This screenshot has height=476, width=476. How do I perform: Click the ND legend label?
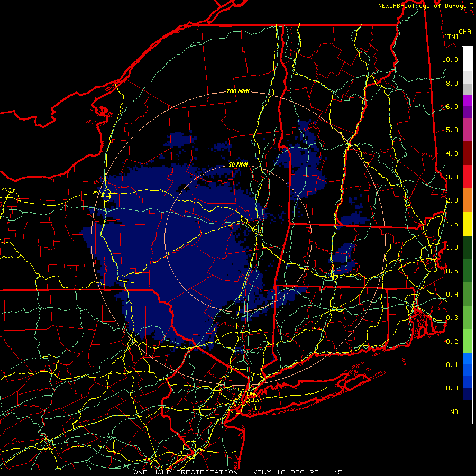pos(454,412)
